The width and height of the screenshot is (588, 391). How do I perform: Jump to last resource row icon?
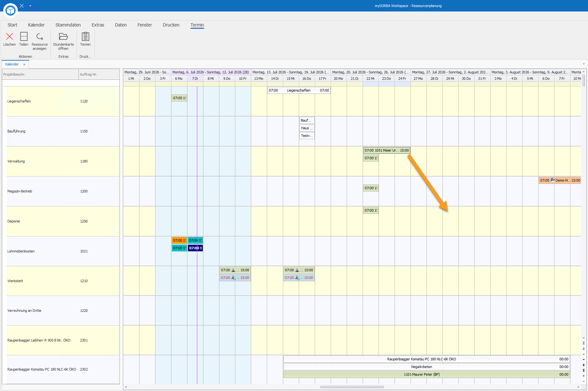tap(584, 370)
